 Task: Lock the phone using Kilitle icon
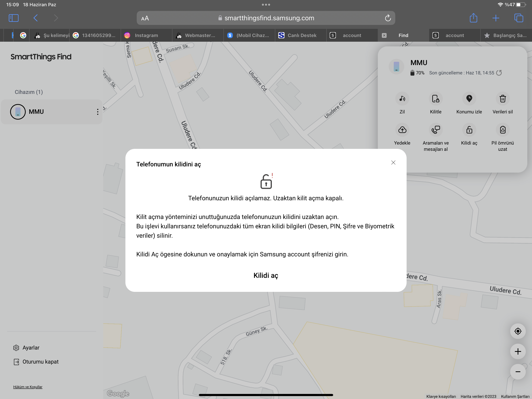436,99
